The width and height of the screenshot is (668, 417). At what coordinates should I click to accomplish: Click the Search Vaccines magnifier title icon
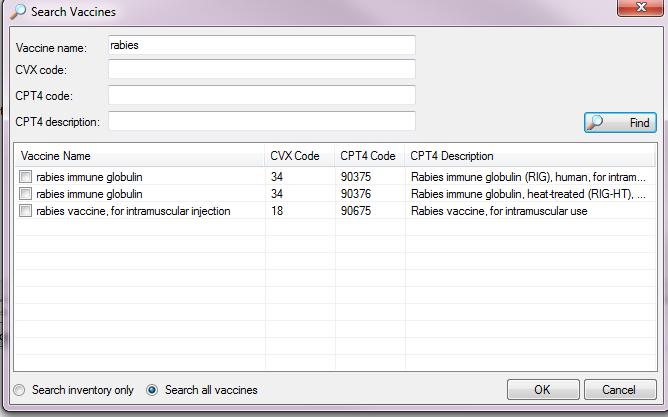[18, 12]
